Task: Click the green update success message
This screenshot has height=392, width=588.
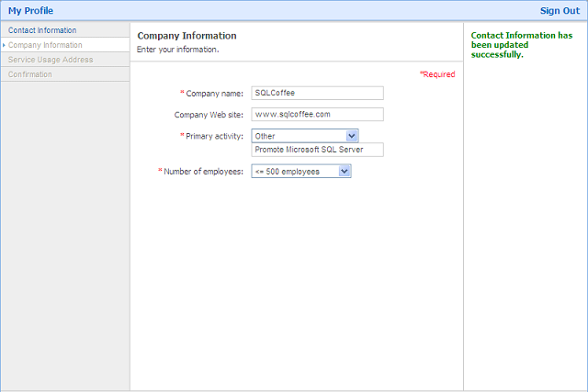Action: click(x=521, y=45)
